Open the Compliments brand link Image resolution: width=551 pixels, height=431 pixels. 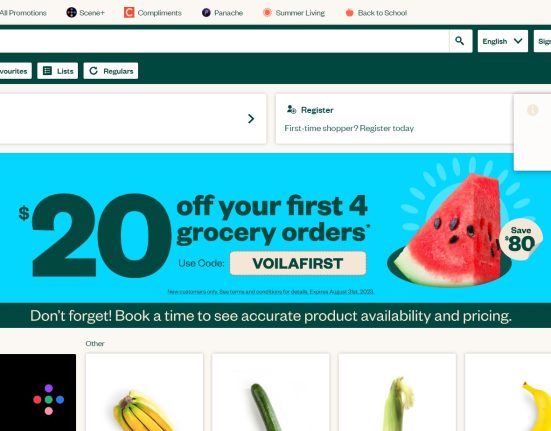coord(153,13)
